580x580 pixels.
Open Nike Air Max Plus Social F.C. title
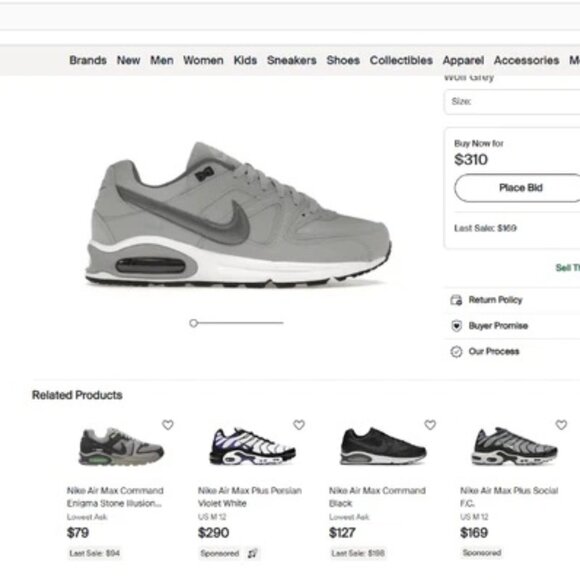(509, 497)
